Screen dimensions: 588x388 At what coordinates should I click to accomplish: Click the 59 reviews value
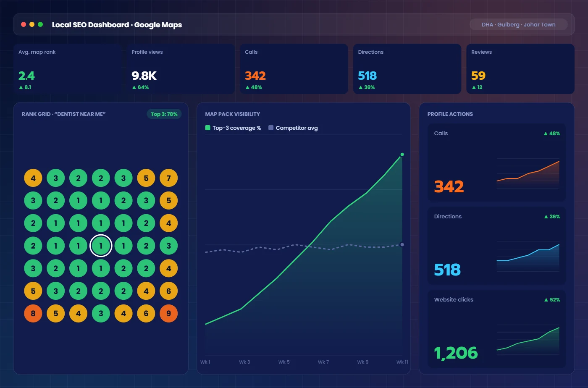[x=478, y=76]
